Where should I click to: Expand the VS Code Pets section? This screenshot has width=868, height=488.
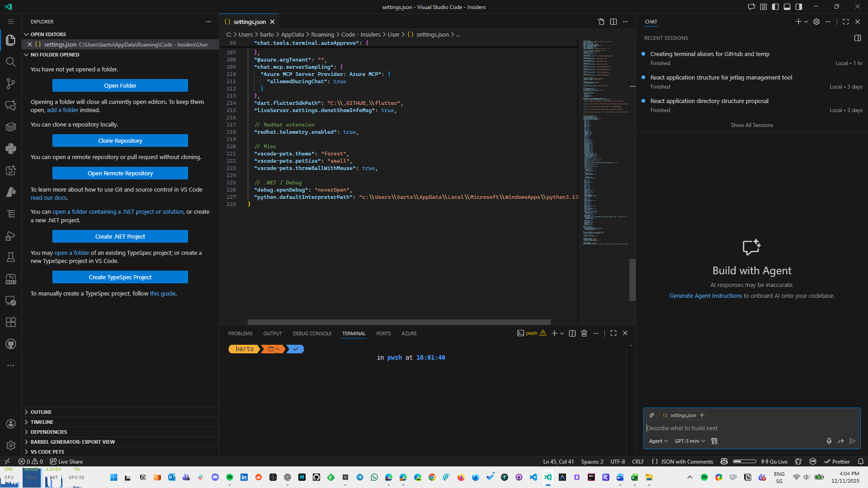click(47, 451)
